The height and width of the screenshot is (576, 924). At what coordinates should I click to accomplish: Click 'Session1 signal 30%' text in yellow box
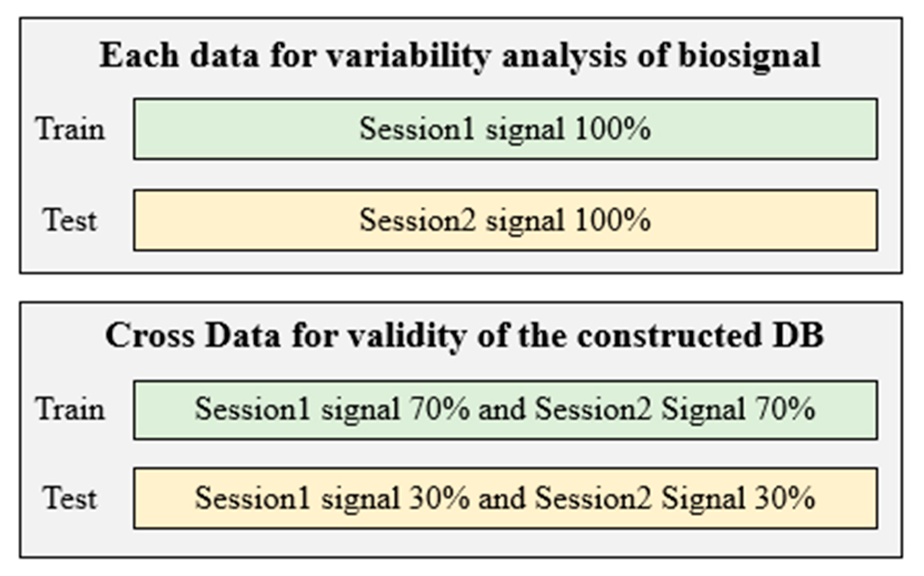tap(332, 498)
